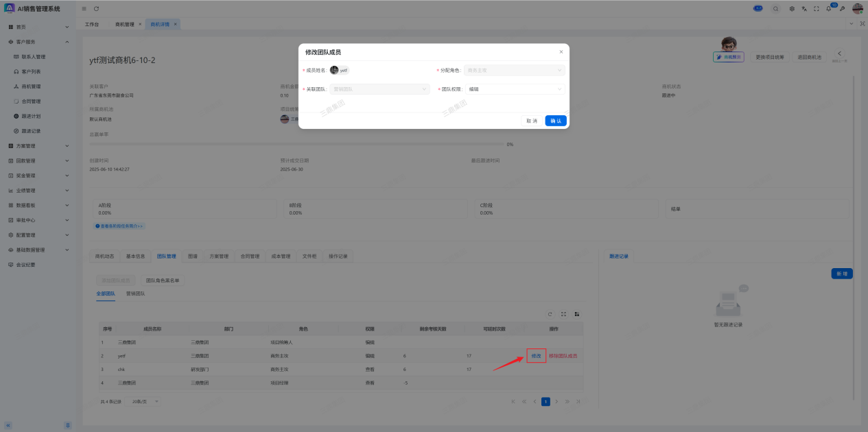Click the 关联团队 select field
The width and height of the screenshot is (868, 432).
[379, 89]
